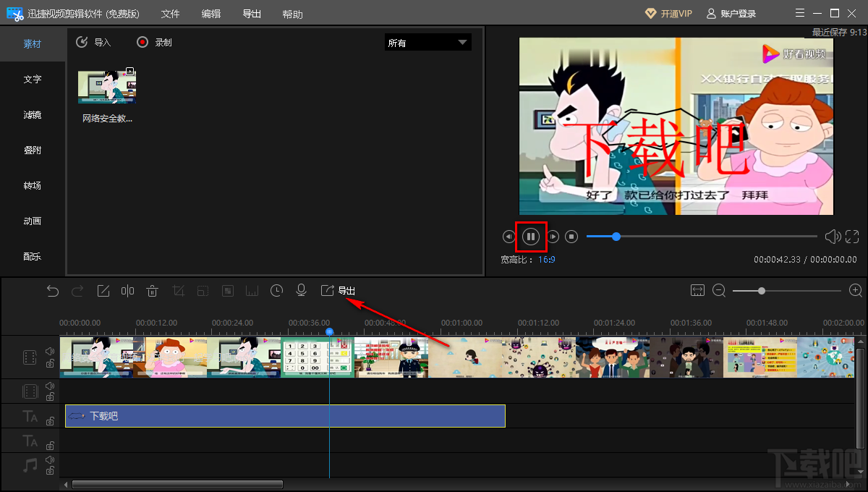Click the preview progress slider handle
This screenshot has height=492, width=868.
(x=616, y=237)
